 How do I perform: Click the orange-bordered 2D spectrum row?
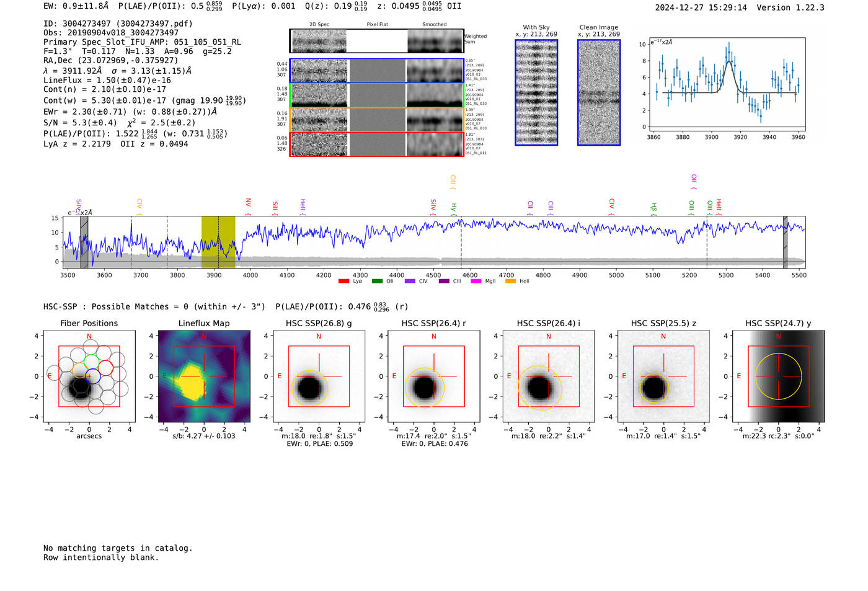376,120
